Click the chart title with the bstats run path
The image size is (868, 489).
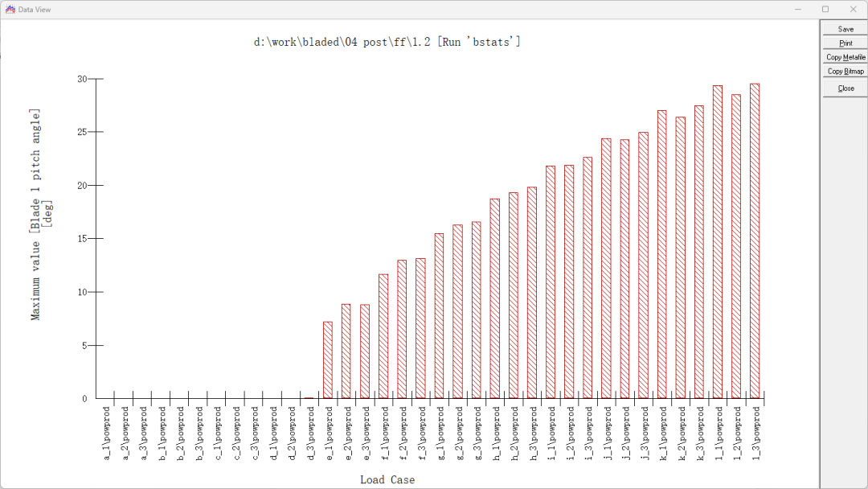(x=387, y=42)
